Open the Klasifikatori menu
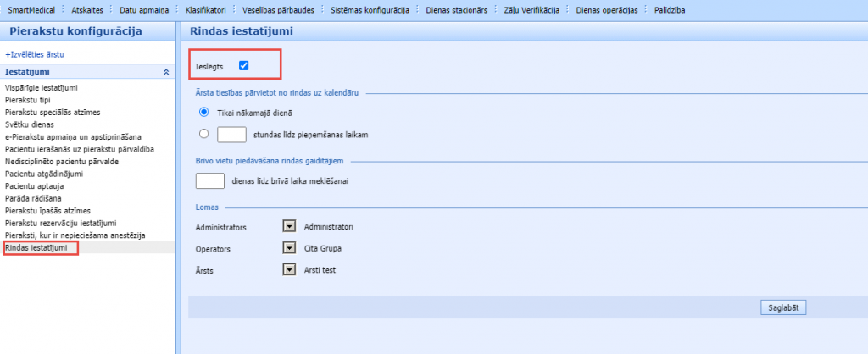The width and height of the screenshot is (868, 354). 205,9
